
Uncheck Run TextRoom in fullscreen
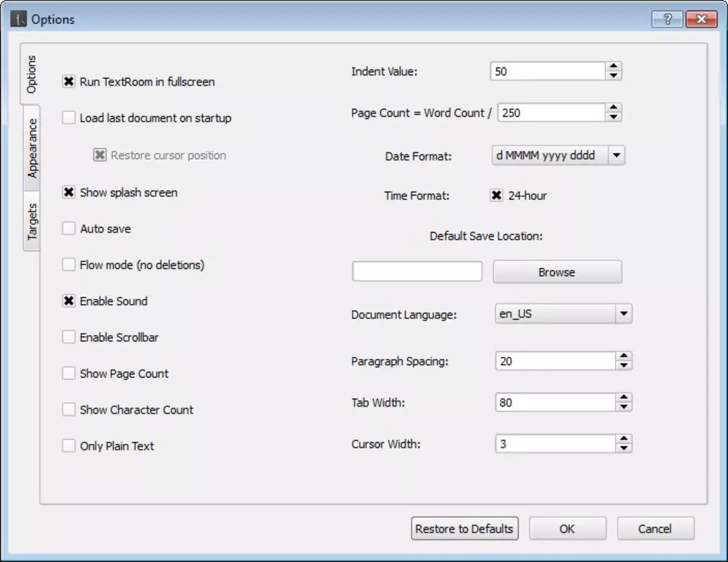pos(69,81)
